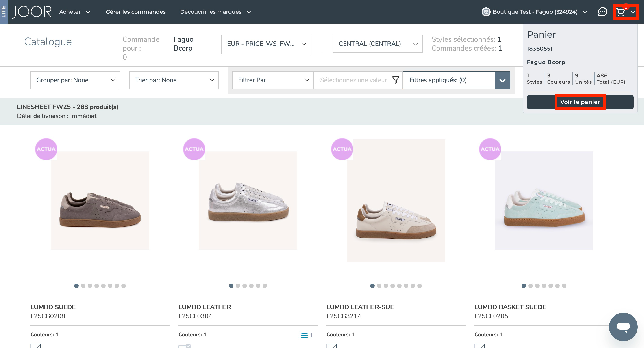The width and height of the screenshot is (644, 348).
Task: Select last image dot for LUMBO LEATHER
Action: (x=265, y=286)
